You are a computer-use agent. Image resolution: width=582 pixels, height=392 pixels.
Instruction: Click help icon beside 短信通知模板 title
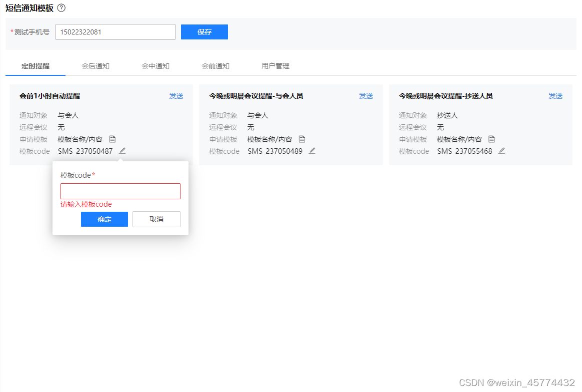click(61, 8)
